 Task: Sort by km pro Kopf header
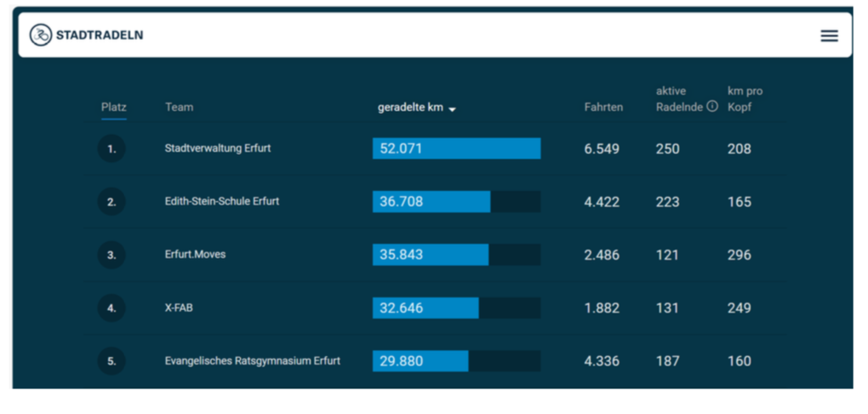tap(745, 99)
